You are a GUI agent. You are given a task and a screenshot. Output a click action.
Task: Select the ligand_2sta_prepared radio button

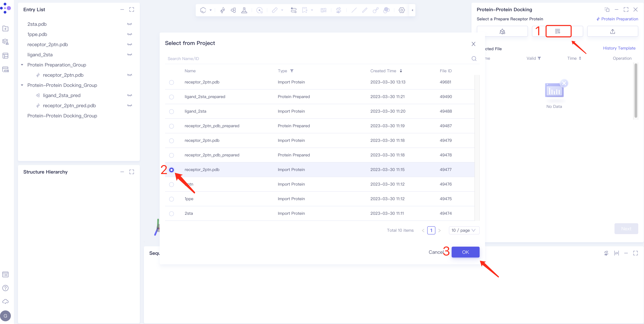tap(172, 97)
